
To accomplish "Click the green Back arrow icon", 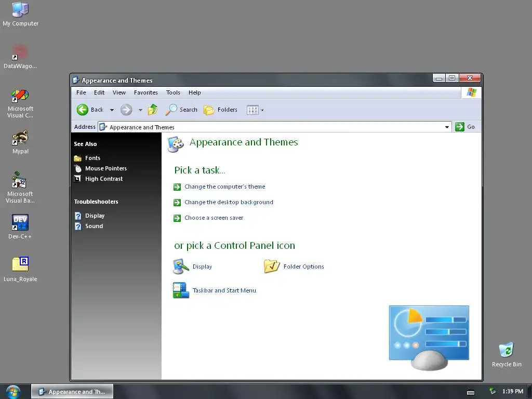I will point(83,110).
